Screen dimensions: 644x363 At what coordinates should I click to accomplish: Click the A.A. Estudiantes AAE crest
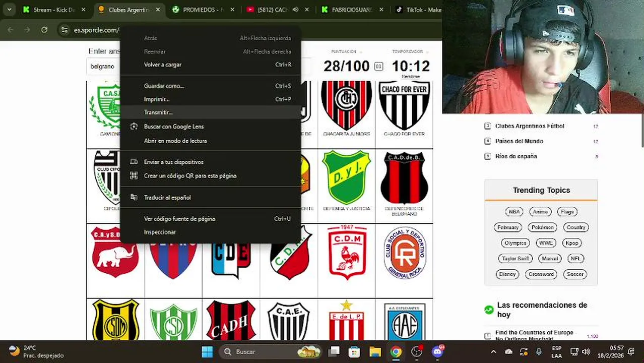(405, 322)
